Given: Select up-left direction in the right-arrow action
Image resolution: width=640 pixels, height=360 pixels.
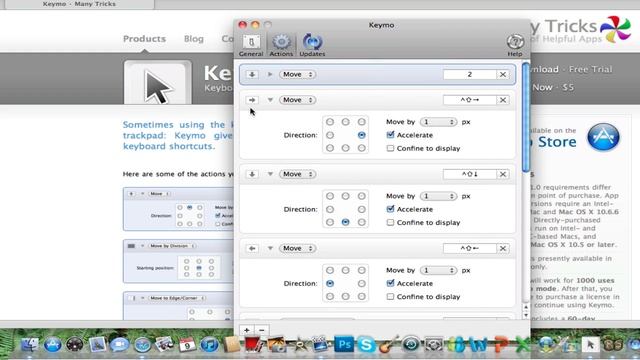Looking at the screenshot, I should (x=330, y=122).
